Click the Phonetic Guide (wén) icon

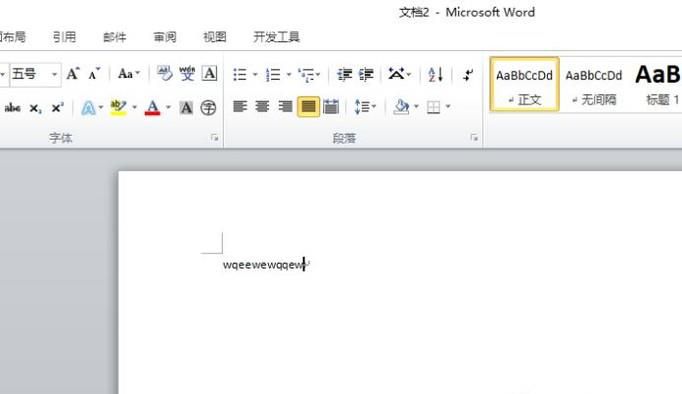pyautogui.click(x=187, y=74)
